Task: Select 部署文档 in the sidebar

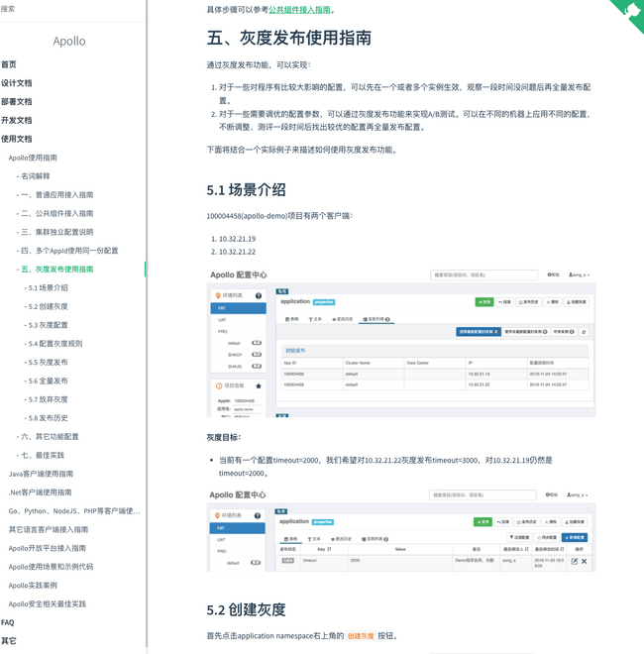Action: [x=16, y=102]
